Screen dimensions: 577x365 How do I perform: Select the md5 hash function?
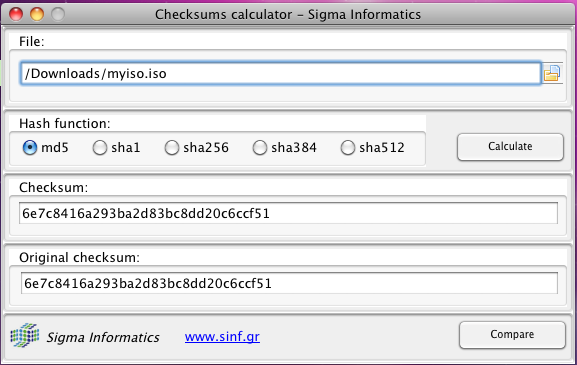(x=30, y=148)
